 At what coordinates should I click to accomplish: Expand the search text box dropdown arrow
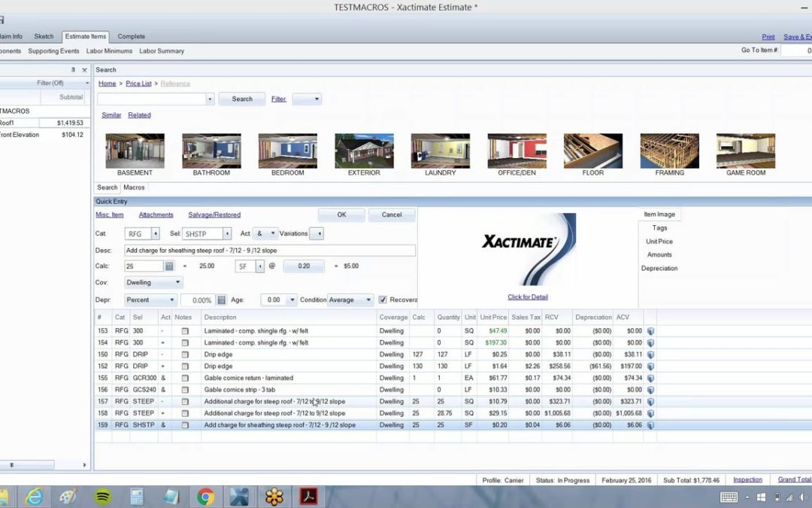click(x=210, y=99)
